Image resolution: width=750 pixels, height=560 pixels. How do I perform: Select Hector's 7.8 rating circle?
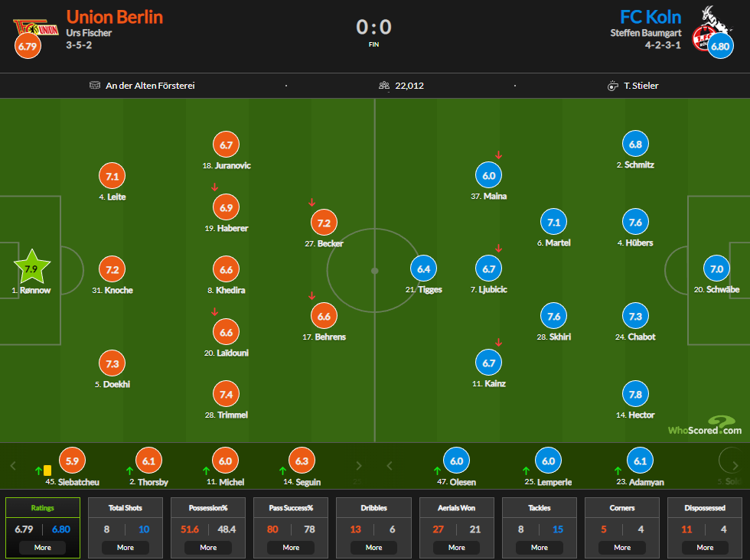click(635, 394)
